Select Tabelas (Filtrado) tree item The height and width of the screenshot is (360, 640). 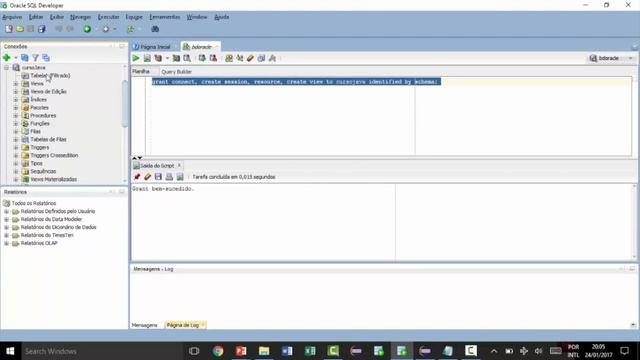50,76
